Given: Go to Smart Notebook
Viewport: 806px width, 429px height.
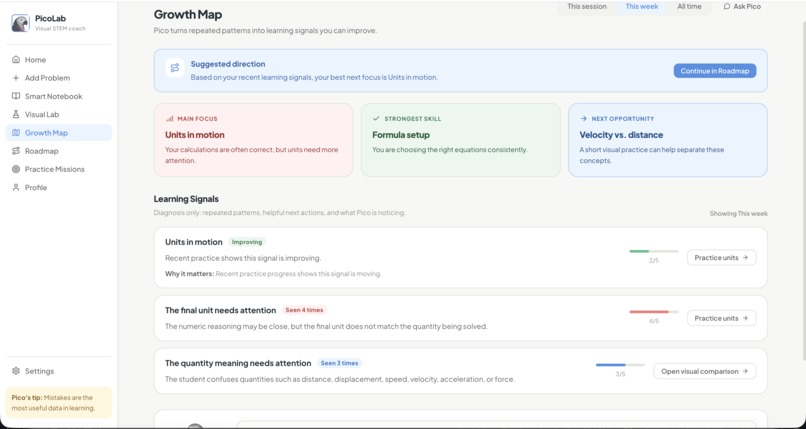Looking at the screenshot, I should (59, 96).
